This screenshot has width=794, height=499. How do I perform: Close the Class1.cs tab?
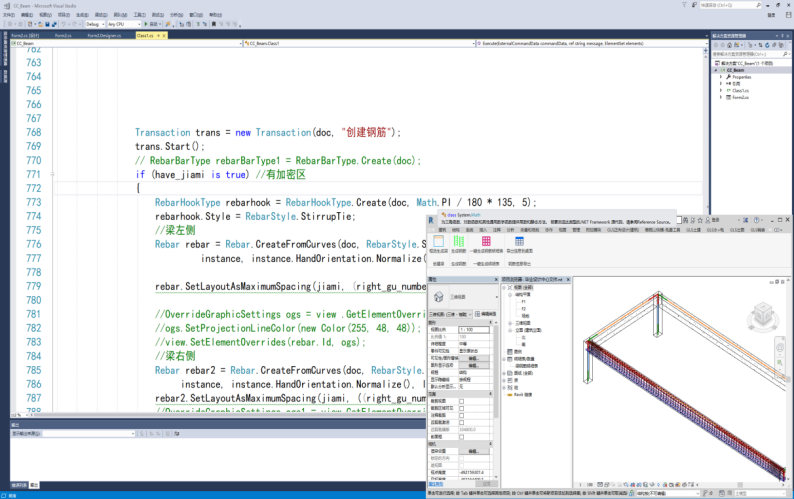coord(164,35)
